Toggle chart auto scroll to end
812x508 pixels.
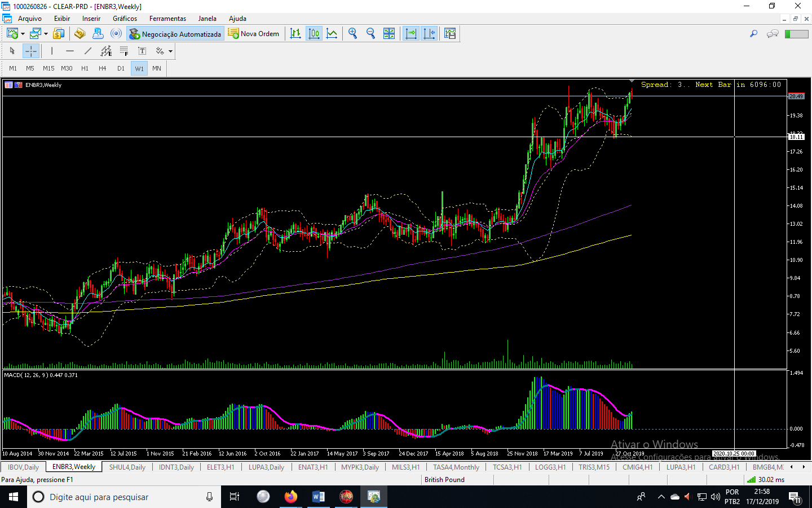coord(411,34)
